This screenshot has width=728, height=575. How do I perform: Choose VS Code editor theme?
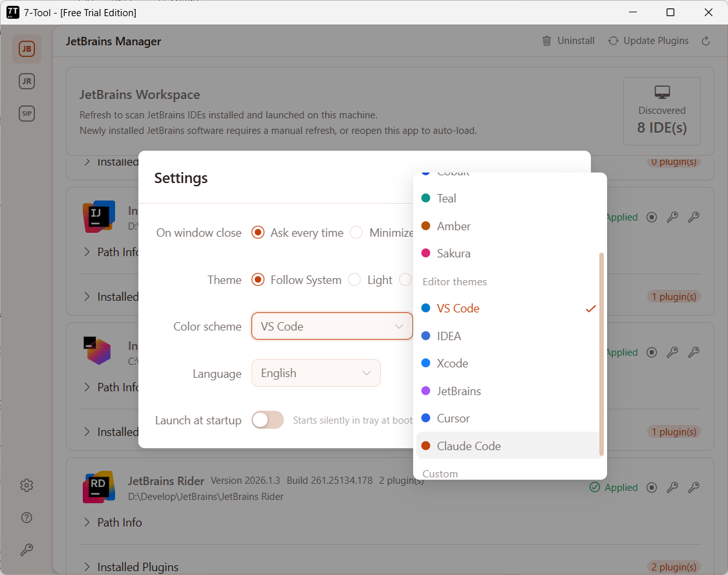[509, 309]
